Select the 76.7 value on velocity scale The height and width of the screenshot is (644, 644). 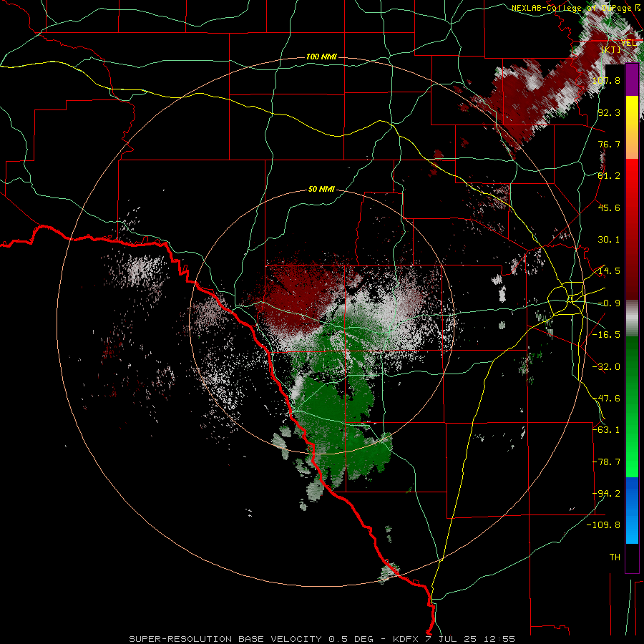[x=609, y=144]
